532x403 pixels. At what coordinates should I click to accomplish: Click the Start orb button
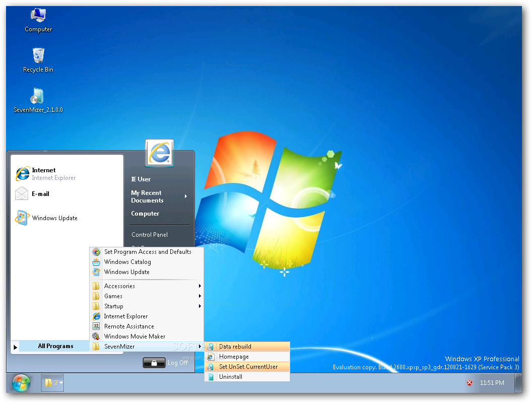[21, 383]
